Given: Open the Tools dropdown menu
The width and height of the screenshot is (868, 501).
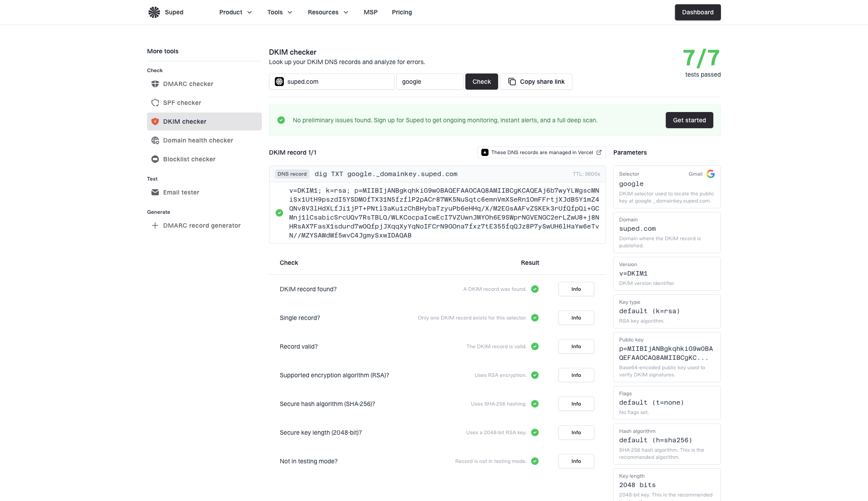Looking at the screenshot, I should coord(280,12).
